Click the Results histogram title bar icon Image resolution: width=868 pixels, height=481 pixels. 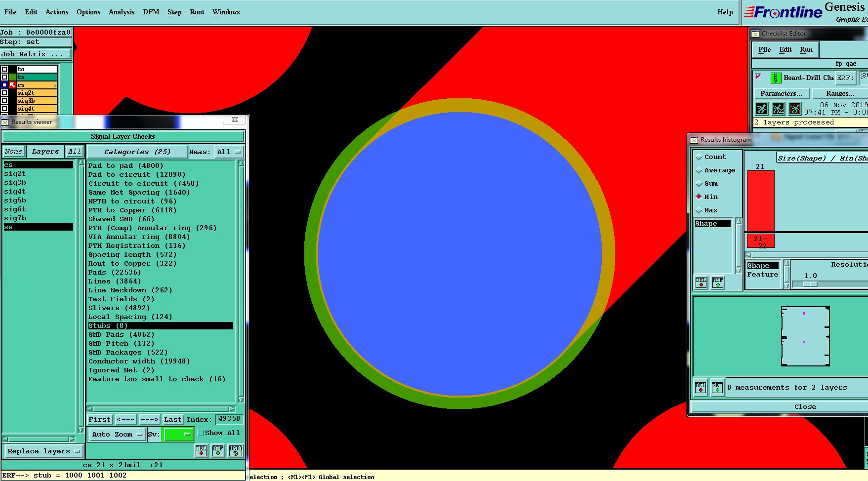(x=694, y=140)
